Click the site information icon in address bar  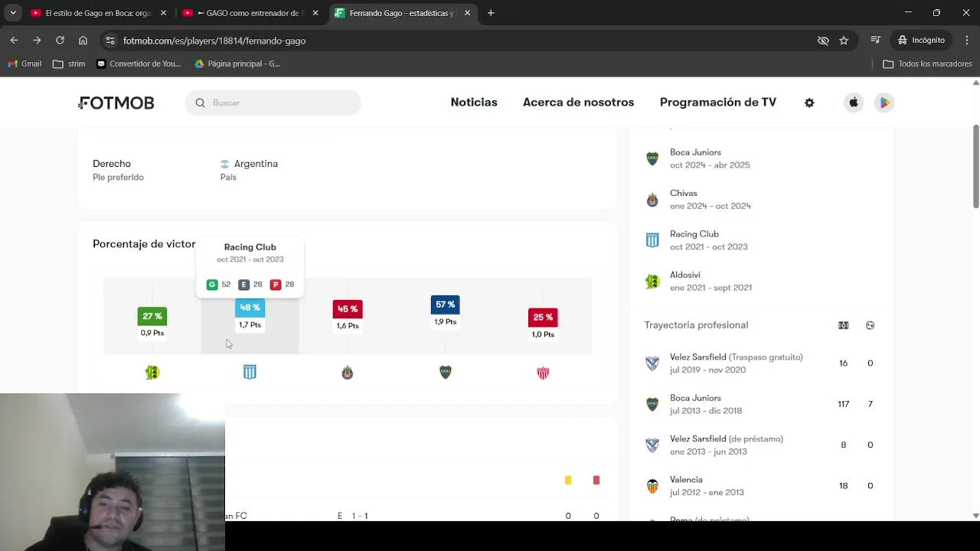coord(110,41)
